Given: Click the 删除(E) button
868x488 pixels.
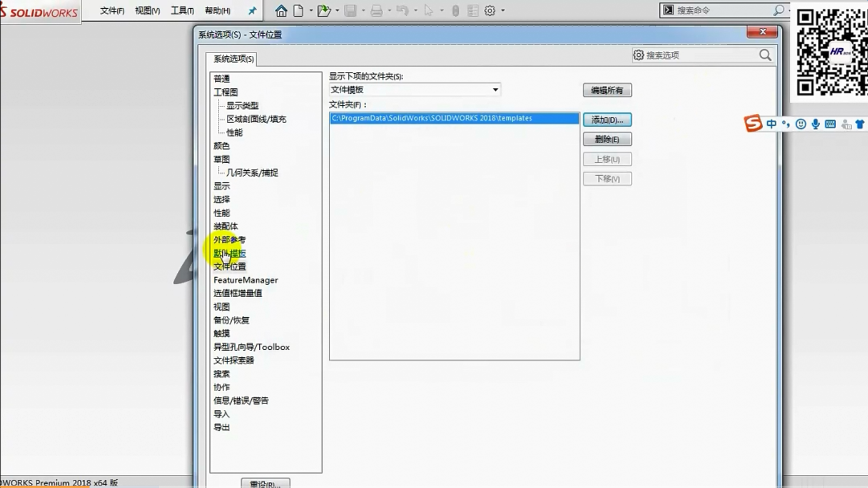Looking at the screenshot, I should [607, 139].
